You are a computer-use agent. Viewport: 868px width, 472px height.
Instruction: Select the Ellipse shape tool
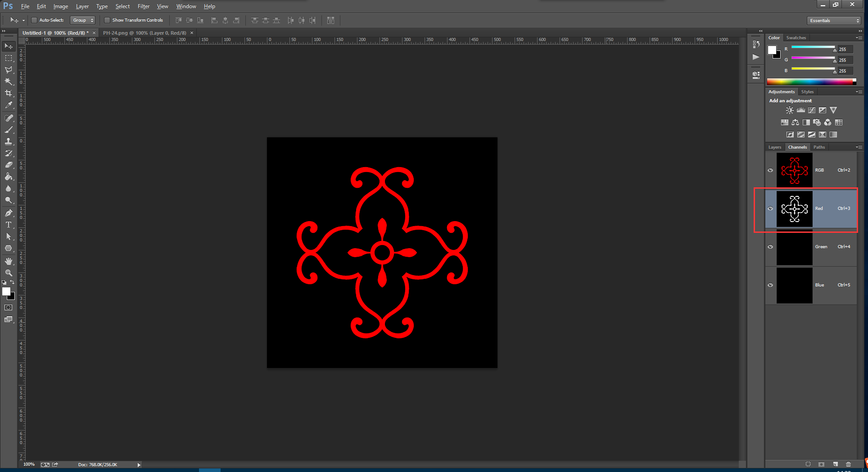tap(9, 248)
